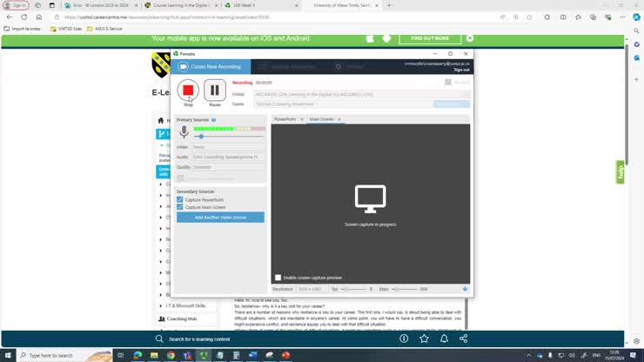Image resolution: width=644 pixels, height=362 pixels.
Task: Open the Folder selection dropdown
Action: [361, 94]
